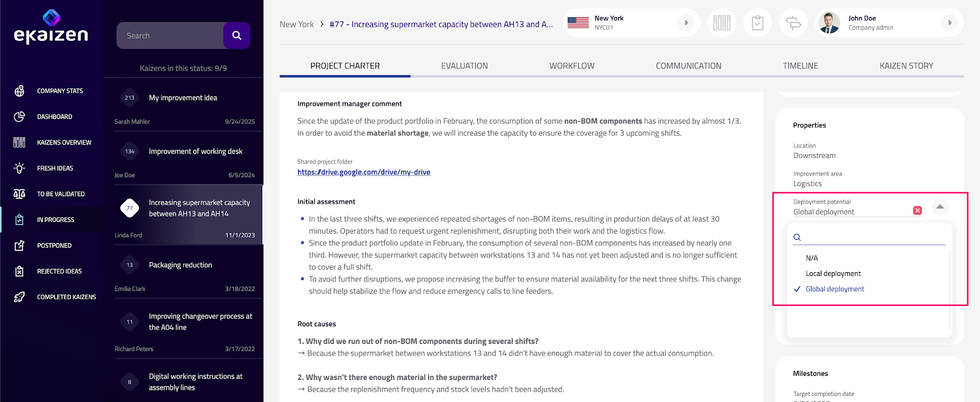Open To Be Validated scale icon
This screenshot has height=402, width=980.
[x=20, y=194]
